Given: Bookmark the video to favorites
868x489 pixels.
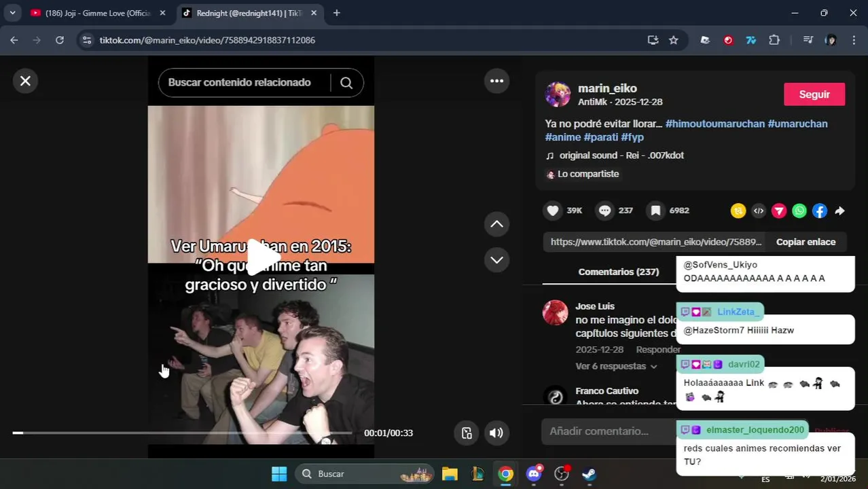Looking at the screenshot, I should pyautogui.click(x=655, y=211).
